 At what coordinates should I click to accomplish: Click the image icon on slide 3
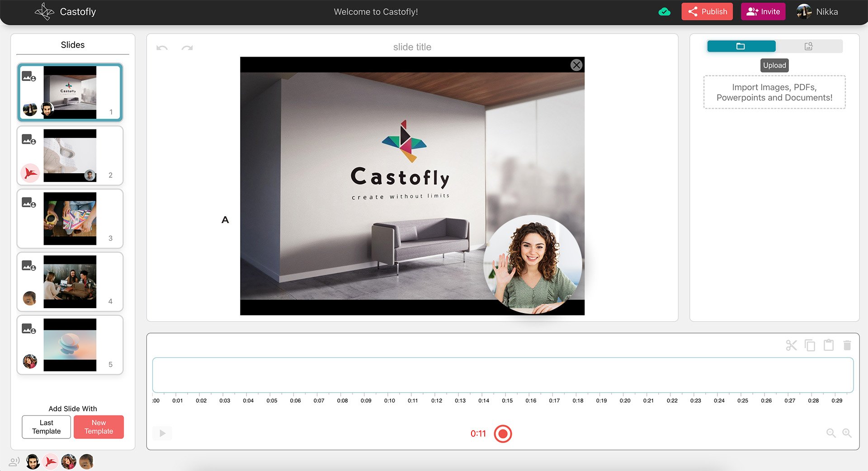click(29, 203)
